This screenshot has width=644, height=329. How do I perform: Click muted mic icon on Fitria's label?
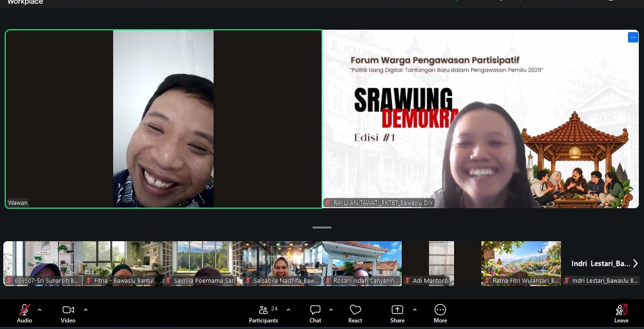(89, 280)
